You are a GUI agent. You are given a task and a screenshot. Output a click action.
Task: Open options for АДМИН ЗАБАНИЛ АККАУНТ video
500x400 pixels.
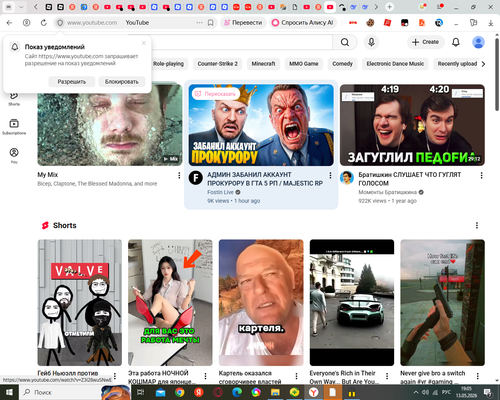330,175
